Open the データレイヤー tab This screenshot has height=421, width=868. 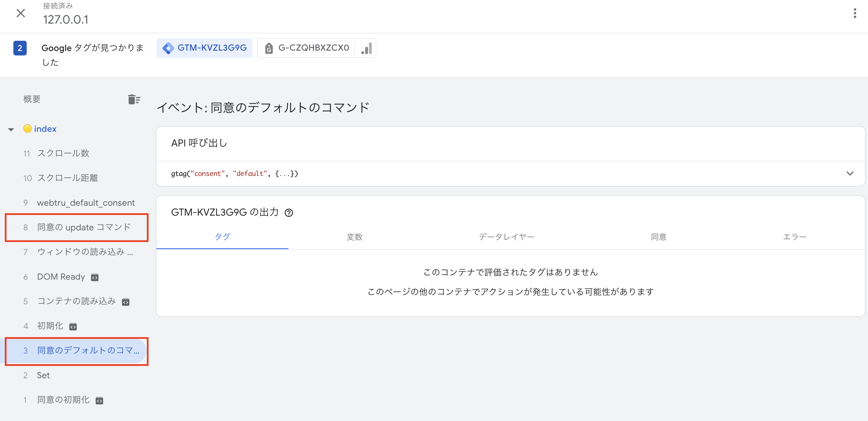click(x=507, y=237)
